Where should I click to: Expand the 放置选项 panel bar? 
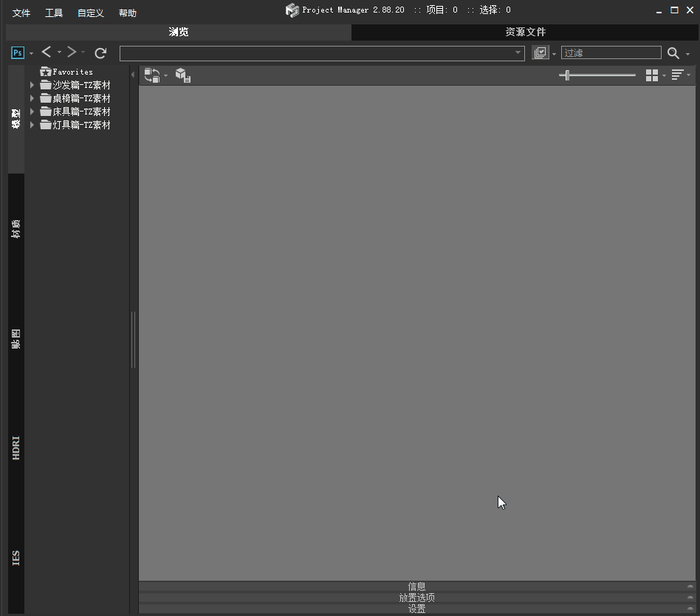[x=417, y=598]
